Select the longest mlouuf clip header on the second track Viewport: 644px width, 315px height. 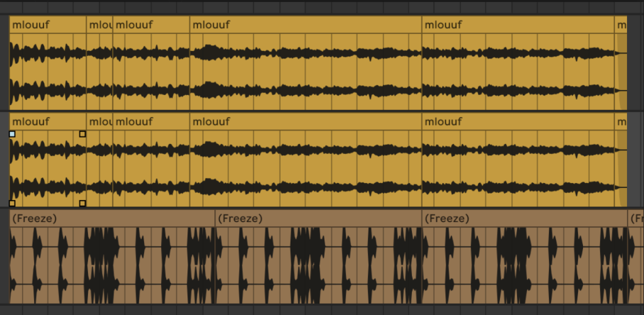(306, 121)
